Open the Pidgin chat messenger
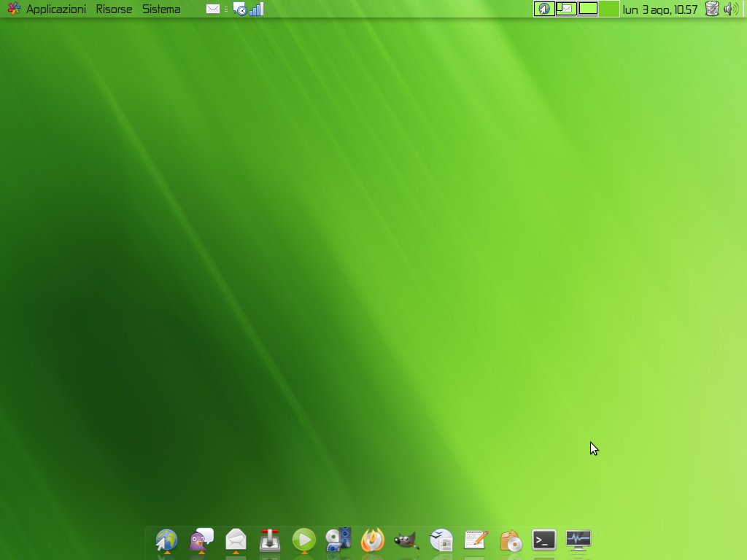 [201, 540]
